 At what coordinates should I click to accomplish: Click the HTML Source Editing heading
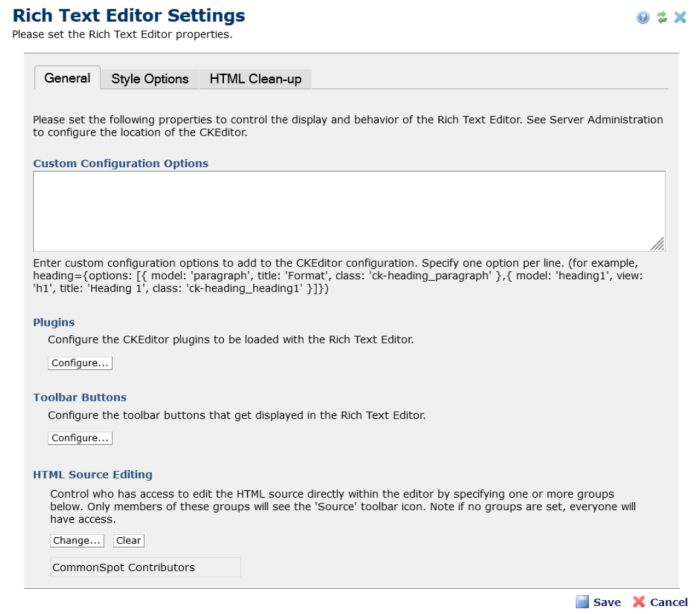point(92,474)
